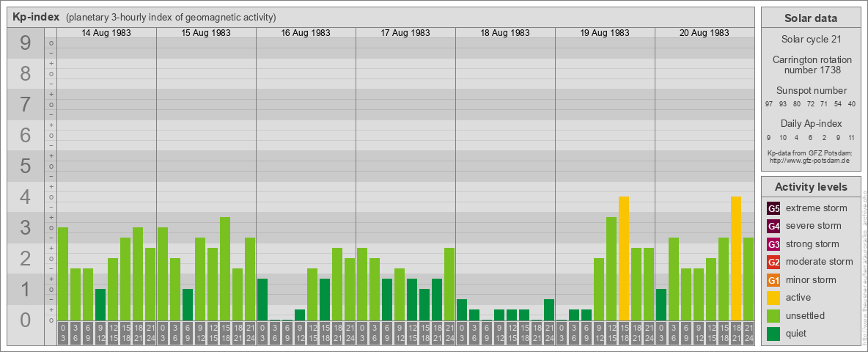This screenshot has width=868, height=352.
Task: Click the yellow 15-18 bar on 19 Aug
Action: coord(623,258)
